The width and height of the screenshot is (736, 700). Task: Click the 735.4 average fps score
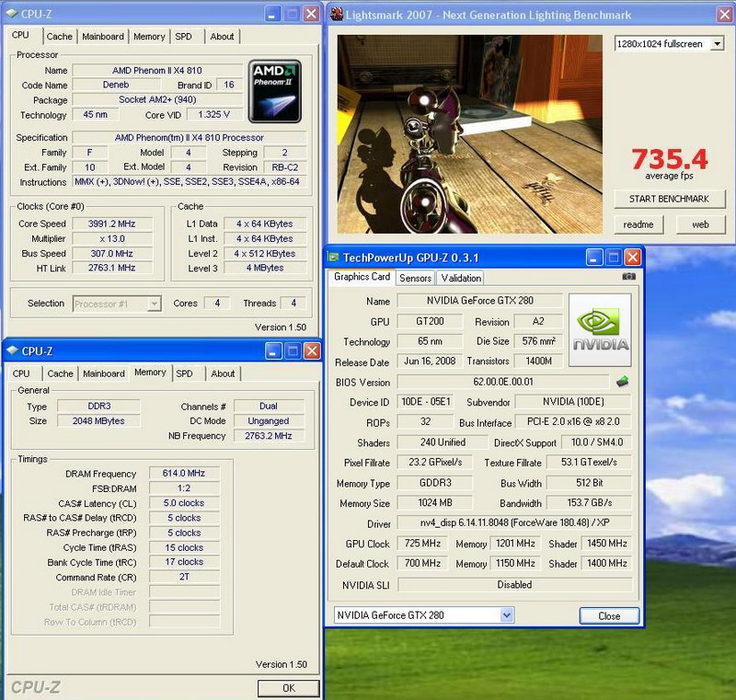[669, 159]
